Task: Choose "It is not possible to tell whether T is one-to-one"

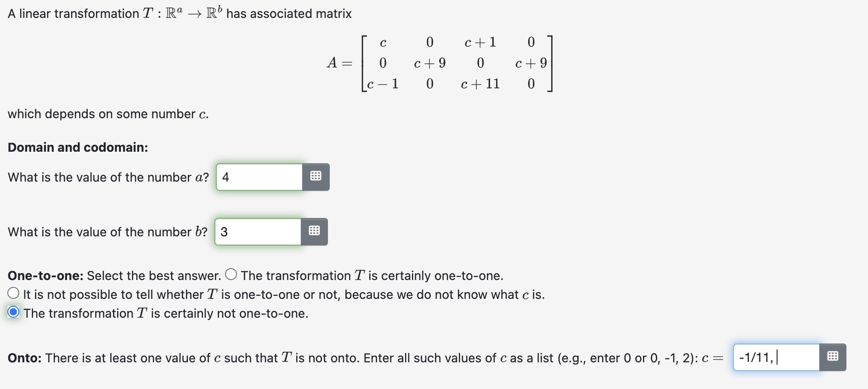Action: coord(13,293)
